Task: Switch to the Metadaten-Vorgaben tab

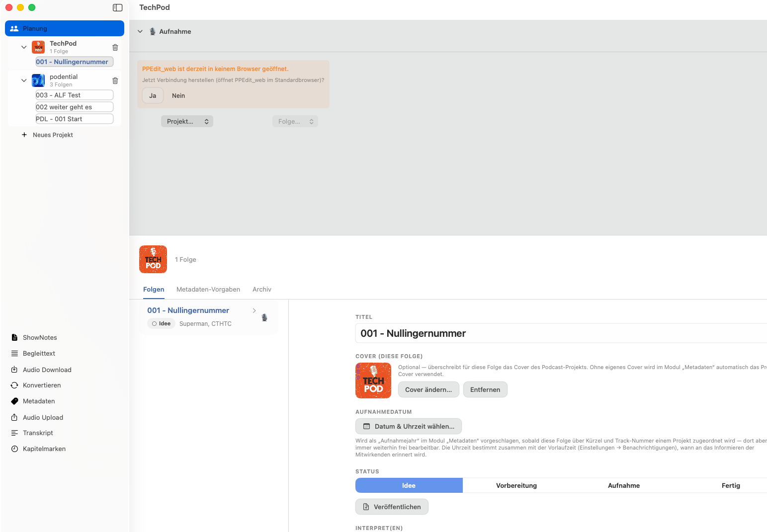Action: (208, 289)
